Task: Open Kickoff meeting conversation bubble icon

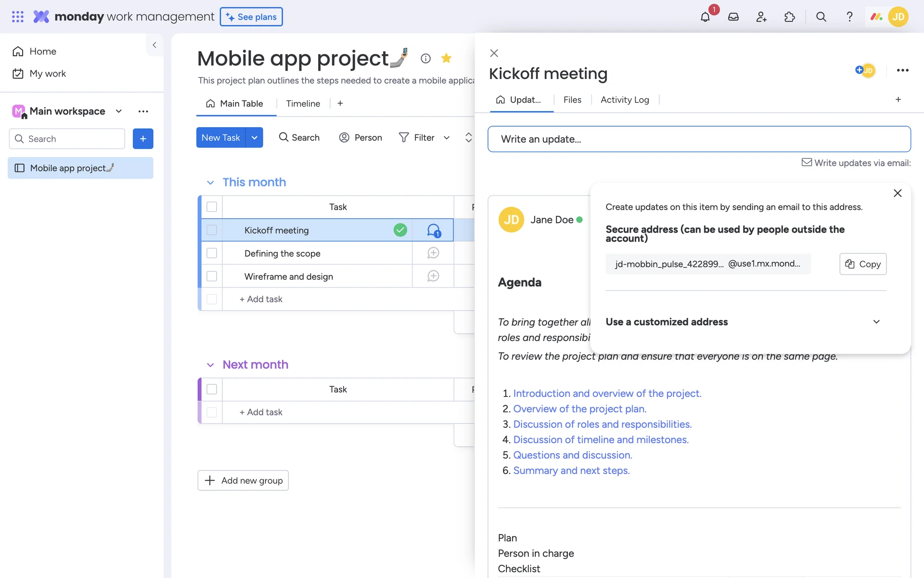Action: [433, 230]
